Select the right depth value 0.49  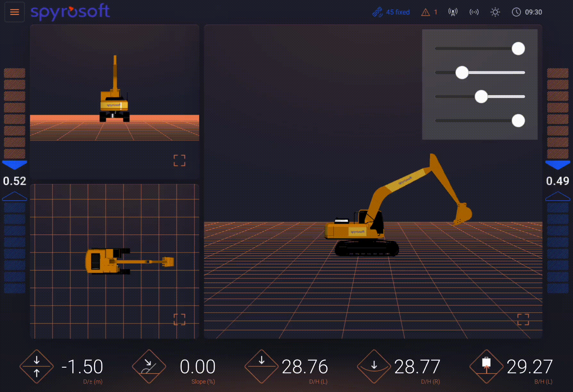(558, 181)
